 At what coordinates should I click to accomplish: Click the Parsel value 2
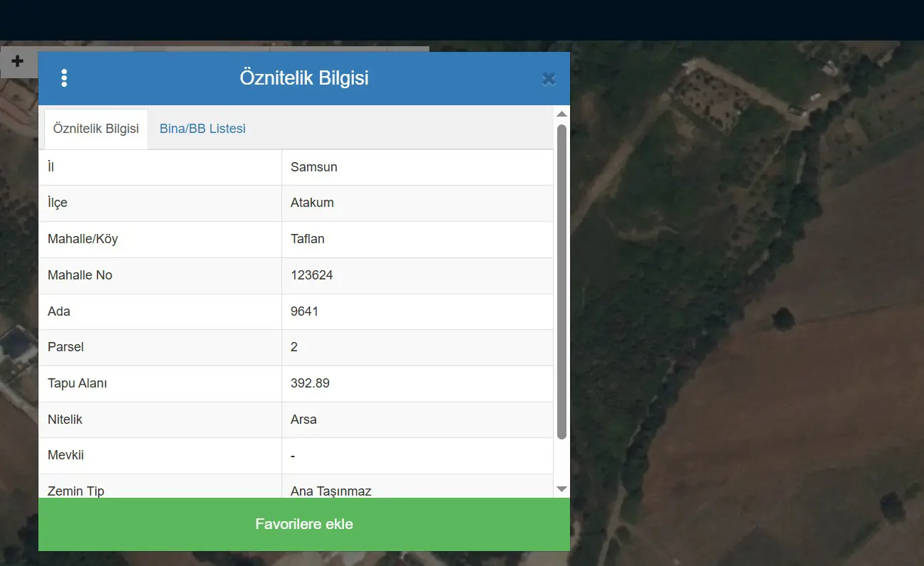pyautogui.click(x=294, y=347)
